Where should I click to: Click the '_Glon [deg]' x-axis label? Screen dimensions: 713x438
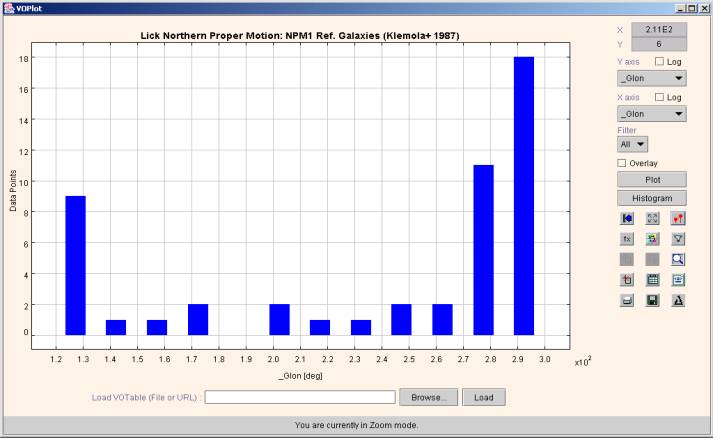click(301, 376)
